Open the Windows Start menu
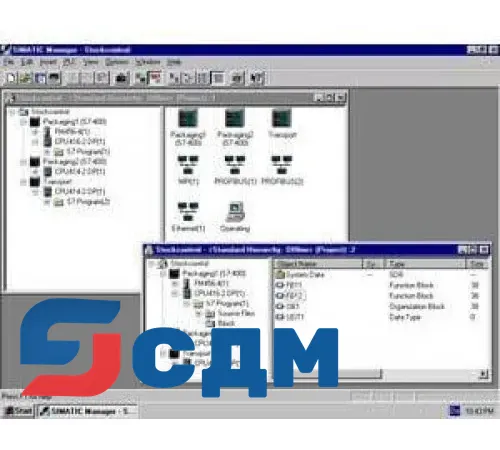The image size is (500, 450). 19,411
